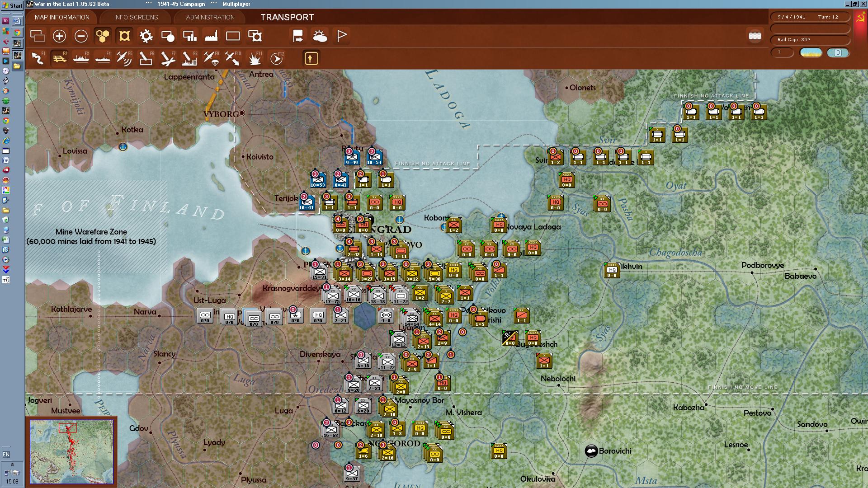The height and width of the screenshot is (488, 868).
Task: Select the German unit 15=31
Action: (x=319, y=272)
